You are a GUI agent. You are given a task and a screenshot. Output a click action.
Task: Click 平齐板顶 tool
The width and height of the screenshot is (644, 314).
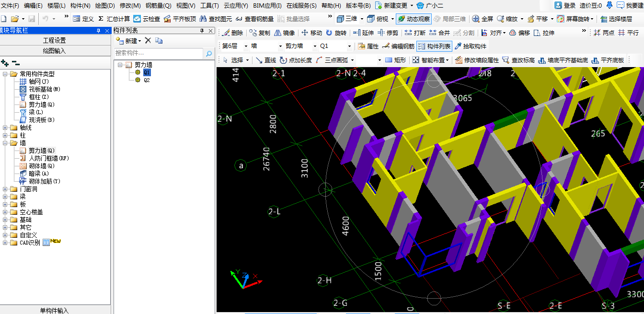point(180,19)
